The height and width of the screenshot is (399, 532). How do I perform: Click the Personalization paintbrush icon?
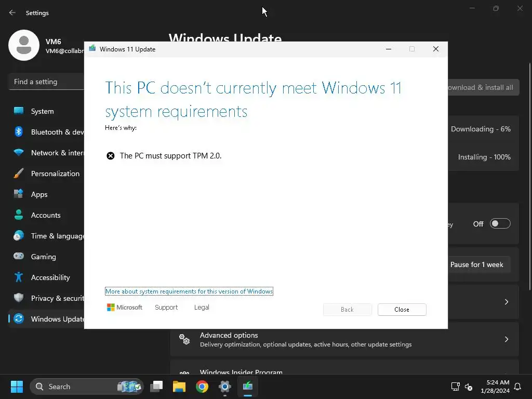(x=19, y=174)
